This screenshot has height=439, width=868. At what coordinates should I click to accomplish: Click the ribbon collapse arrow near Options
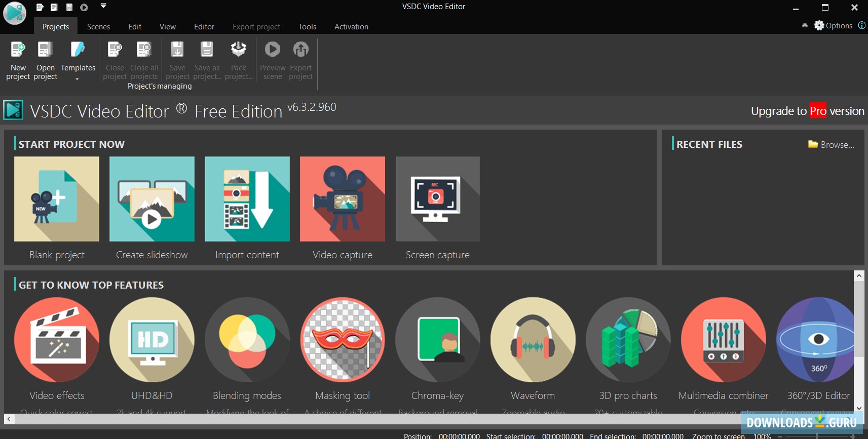coord(805,25)
